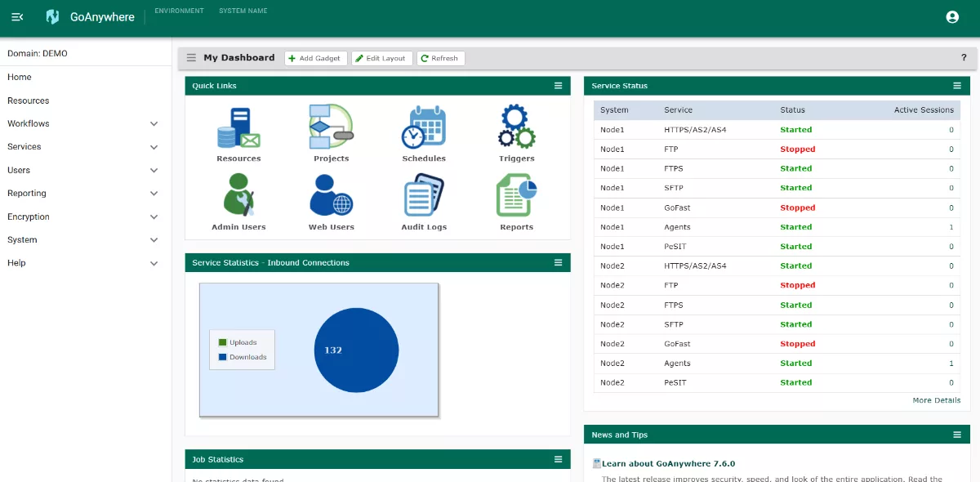Click the Active Sessions column header

[924, 110]
